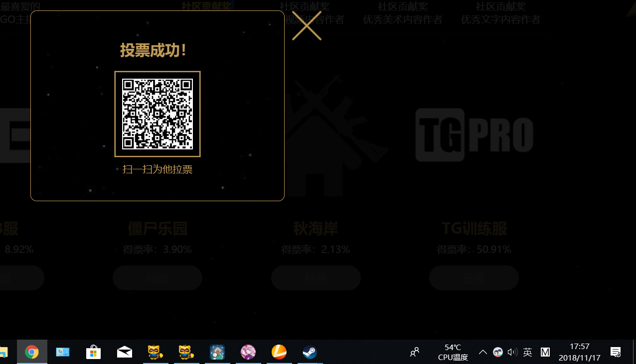Open Google Chrome from the taskbar
Viewport: 636px width, 364px height.
(32, 352)
